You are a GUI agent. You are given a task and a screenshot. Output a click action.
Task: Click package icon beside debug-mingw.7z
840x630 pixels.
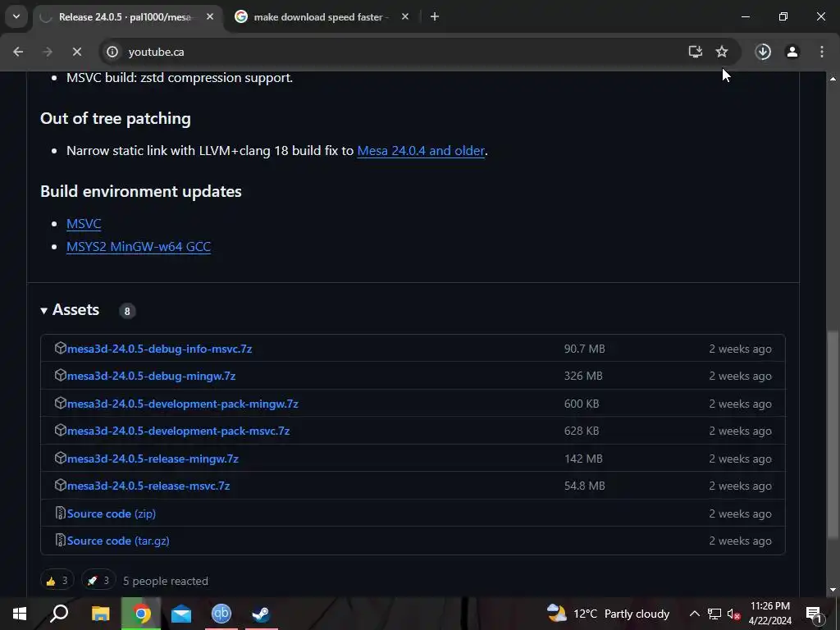61,376
